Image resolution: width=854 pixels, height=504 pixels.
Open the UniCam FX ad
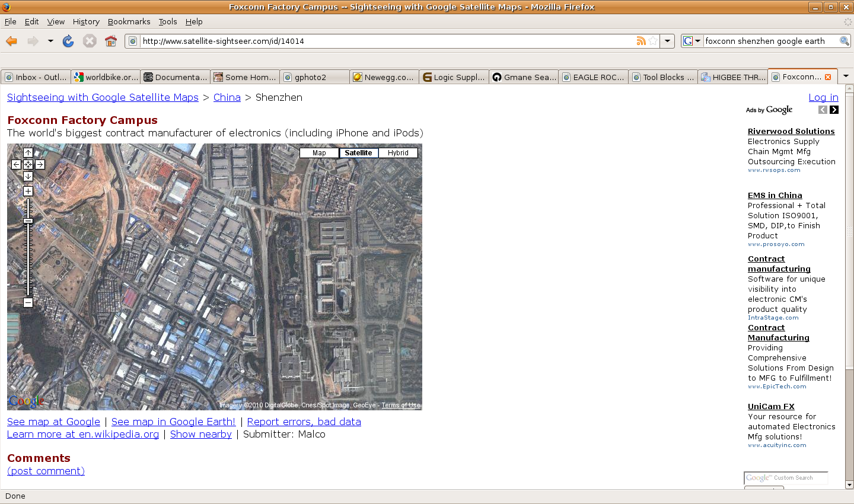771,406
